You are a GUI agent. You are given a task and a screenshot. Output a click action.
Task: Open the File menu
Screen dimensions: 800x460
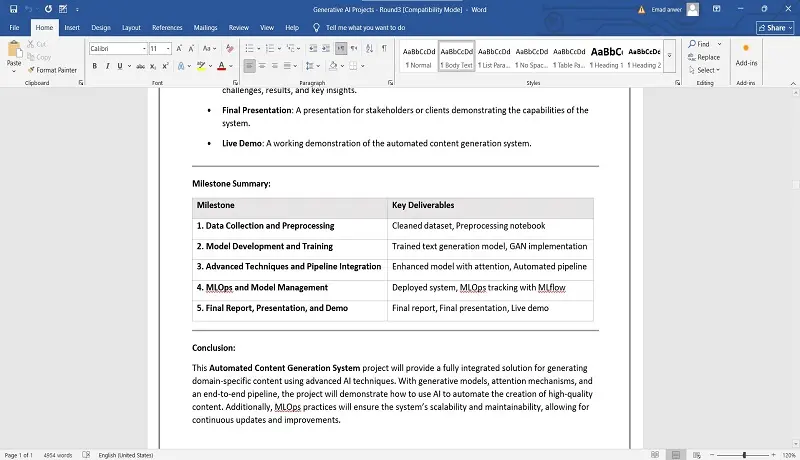[x=14, y=28]
